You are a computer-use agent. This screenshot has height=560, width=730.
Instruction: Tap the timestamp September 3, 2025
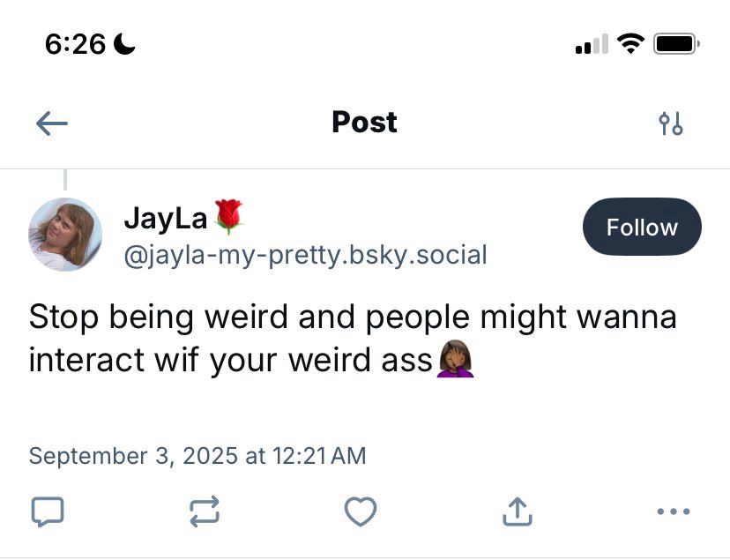pos(197,456)
